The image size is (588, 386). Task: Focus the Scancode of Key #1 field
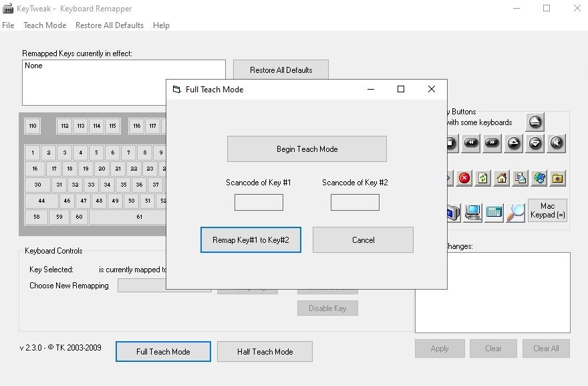point(259,203)
